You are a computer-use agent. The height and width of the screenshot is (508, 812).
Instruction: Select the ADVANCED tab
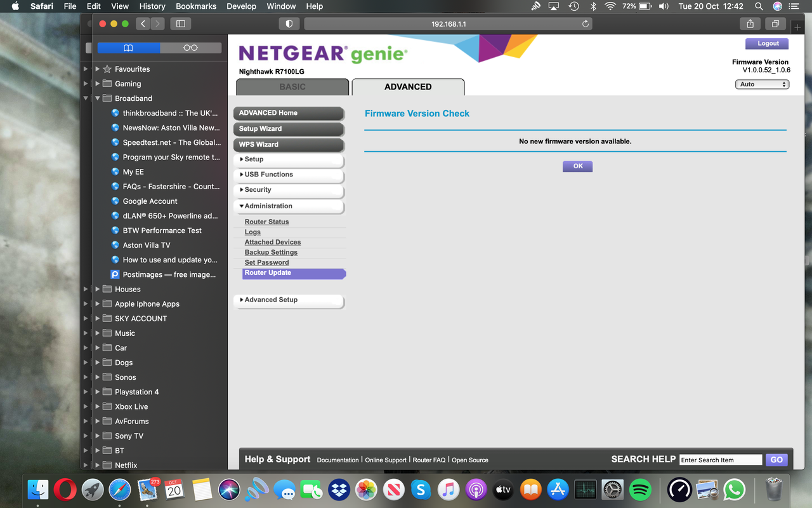[408, 87]
